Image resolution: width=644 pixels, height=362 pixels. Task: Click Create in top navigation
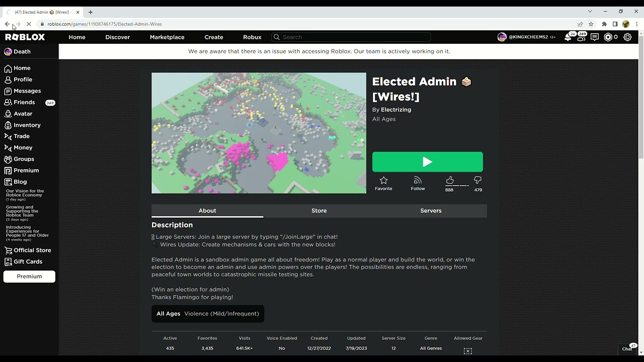click(x=214, y=37)
